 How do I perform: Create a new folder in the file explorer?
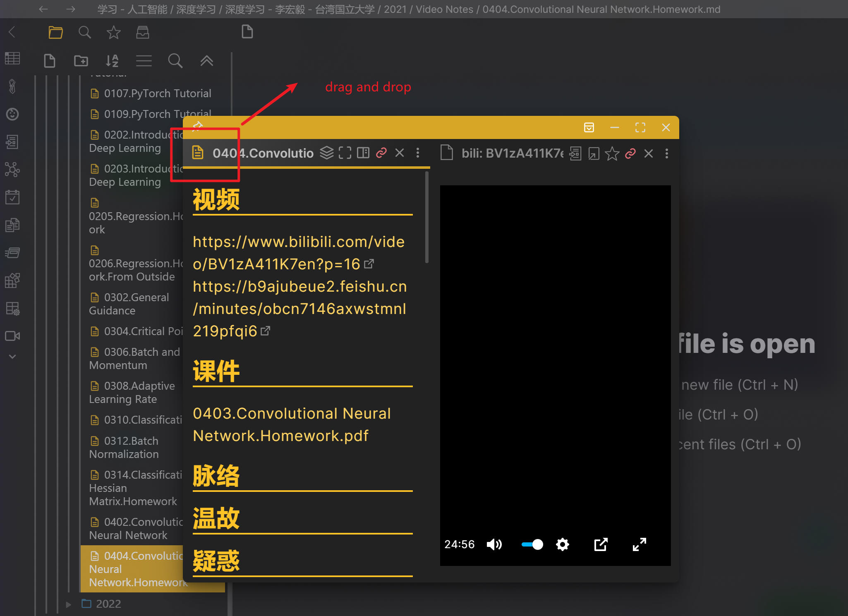coord(81,60)
